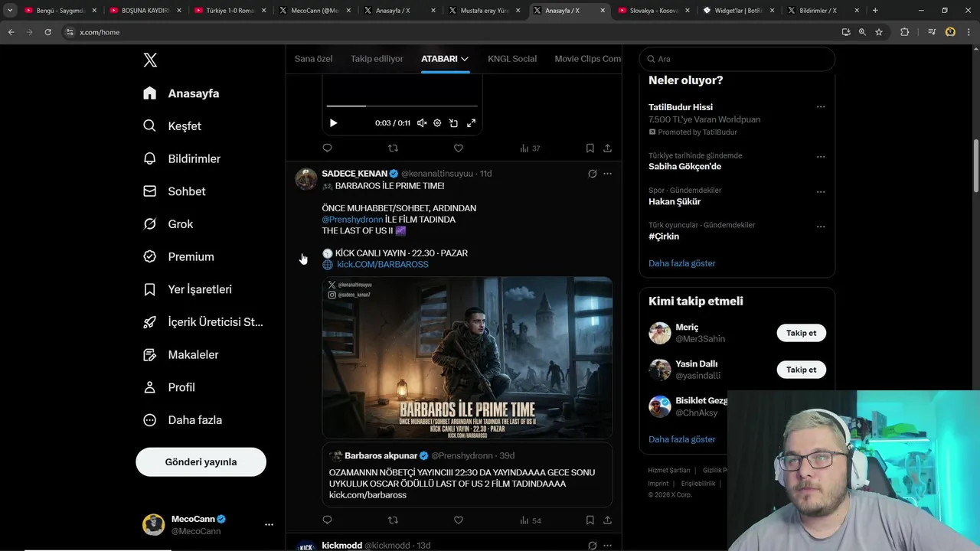The height and width of the screenshot is (551, 980).
Task: Open Daha fazla menu in the sidebar
Action: tap(182, 420)
